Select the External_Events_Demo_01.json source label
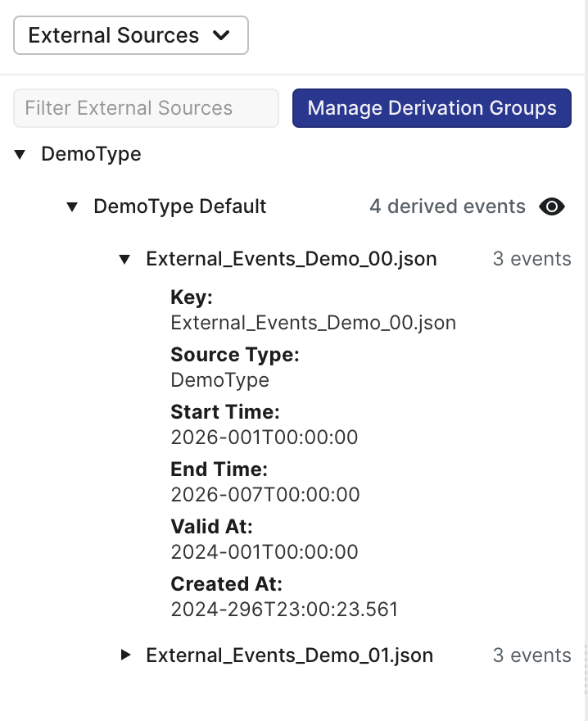 (289, 655)
